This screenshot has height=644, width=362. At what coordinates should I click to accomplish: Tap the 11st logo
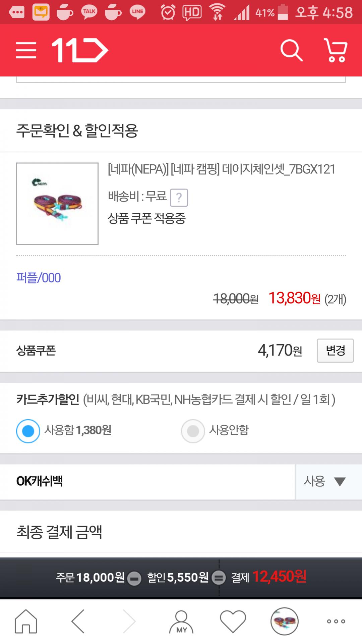[x=80, y=50]
